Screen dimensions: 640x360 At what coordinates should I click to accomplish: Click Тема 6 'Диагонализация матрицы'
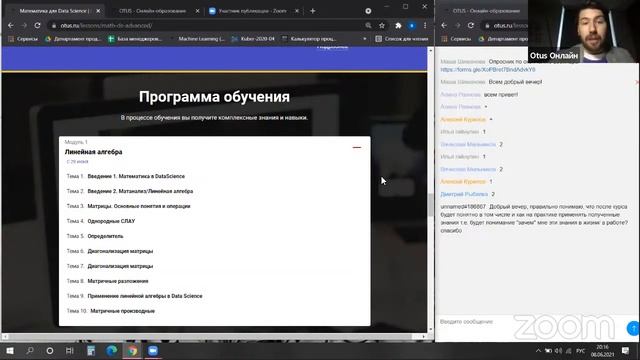coord(120,251)
